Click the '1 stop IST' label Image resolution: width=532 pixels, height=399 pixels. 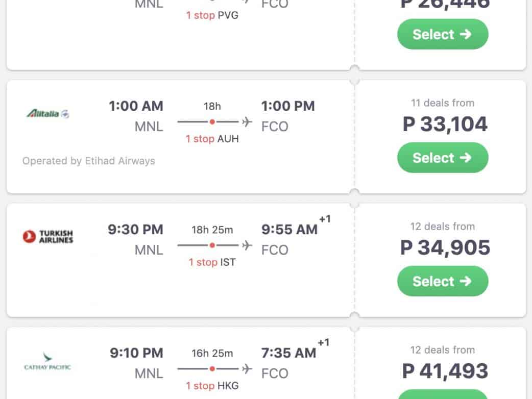pos(212,262)
